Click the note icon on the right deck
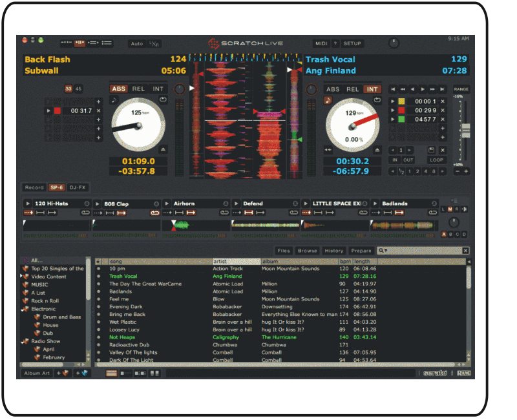Image resolution: width=517 pixels, height=420 pixels. pos(328,100)
